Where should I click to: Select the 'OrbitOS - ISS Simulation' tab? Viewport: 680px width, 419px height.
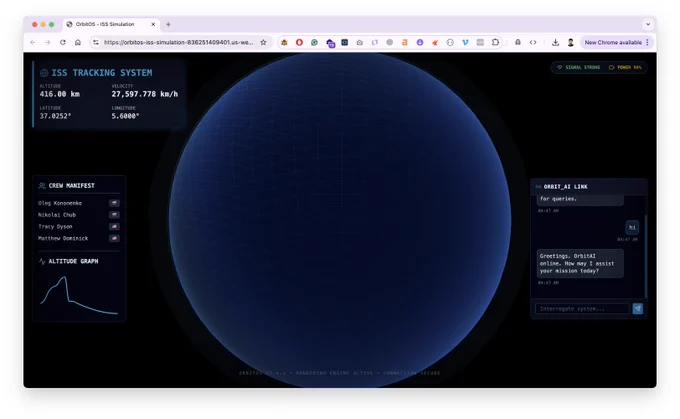coord(111,24)
